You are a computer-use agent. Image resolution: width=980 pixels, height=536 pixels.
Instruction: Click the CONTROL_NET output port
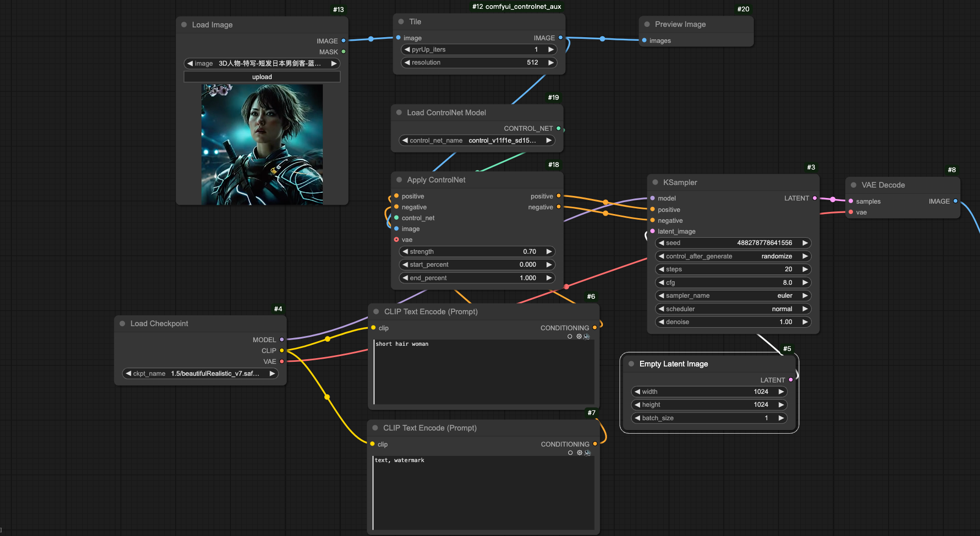coord(558,128)
